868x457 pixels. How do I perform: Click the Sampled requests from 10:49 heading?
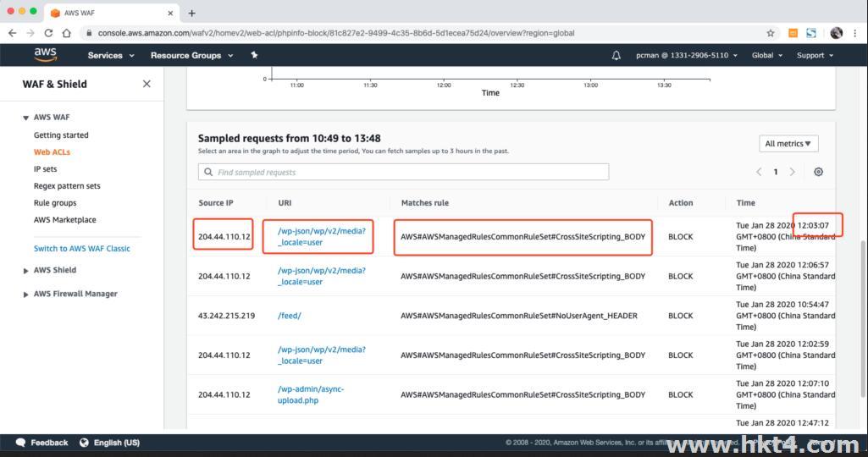click(x=289, y=138)
